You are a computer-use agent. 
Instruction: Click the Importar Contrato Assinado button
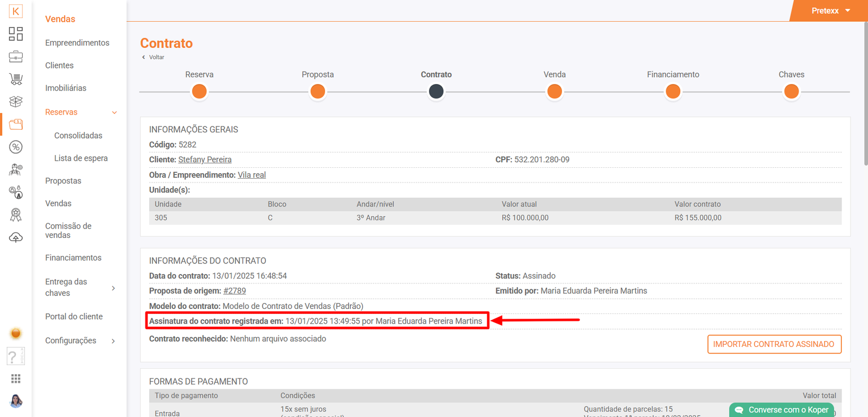pyautogui.click(x=774, y=344)
